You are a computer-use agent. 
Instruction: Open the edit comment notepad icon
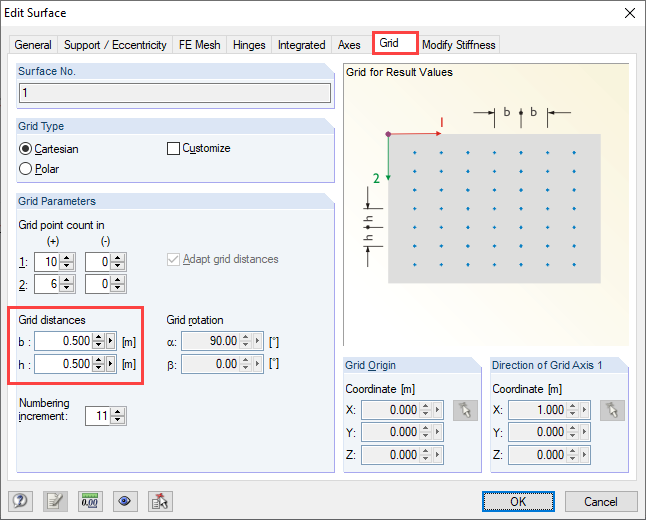pos(54,500)
